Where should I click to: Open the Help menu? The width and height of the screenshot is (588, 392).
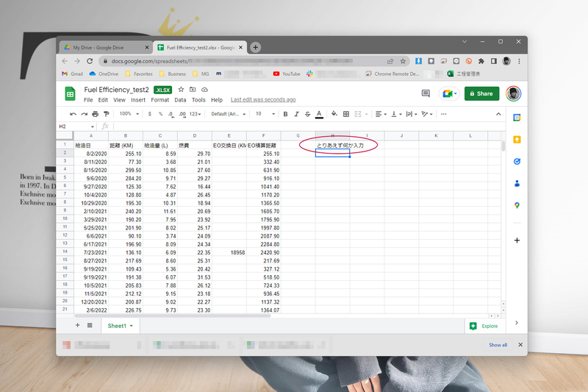click(216, 100)
